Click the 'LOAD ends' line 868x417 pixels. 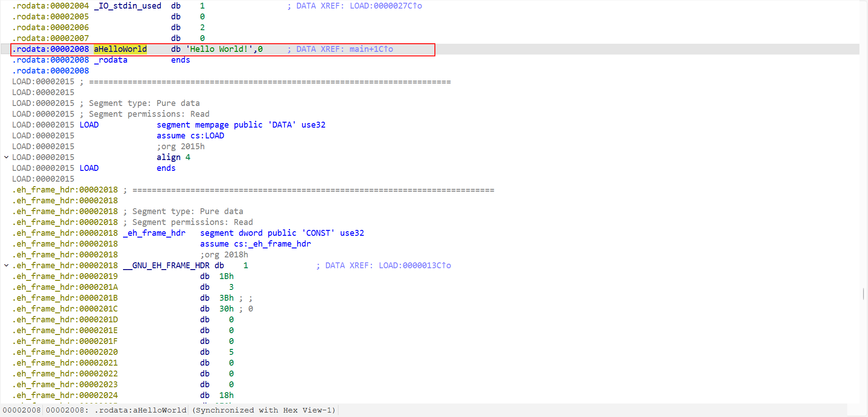[x=128, y=168]
